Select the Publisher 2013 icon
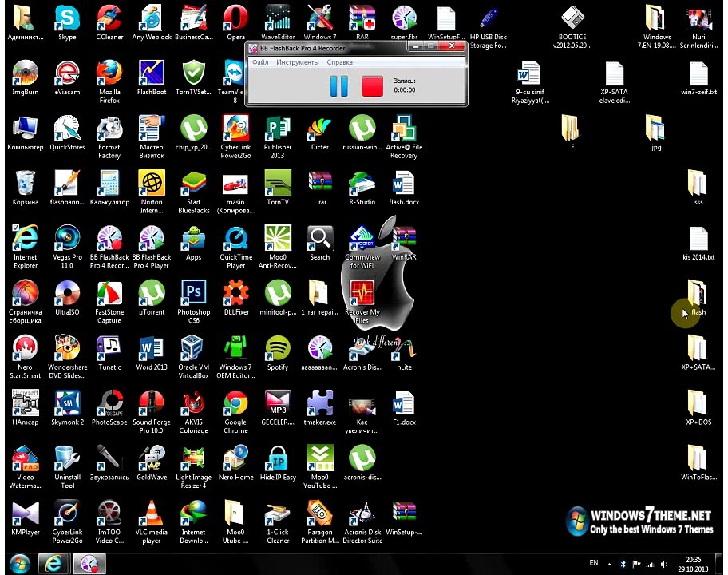Image resolution: width=728 pixels, height=575 pixels. [278, 137]
